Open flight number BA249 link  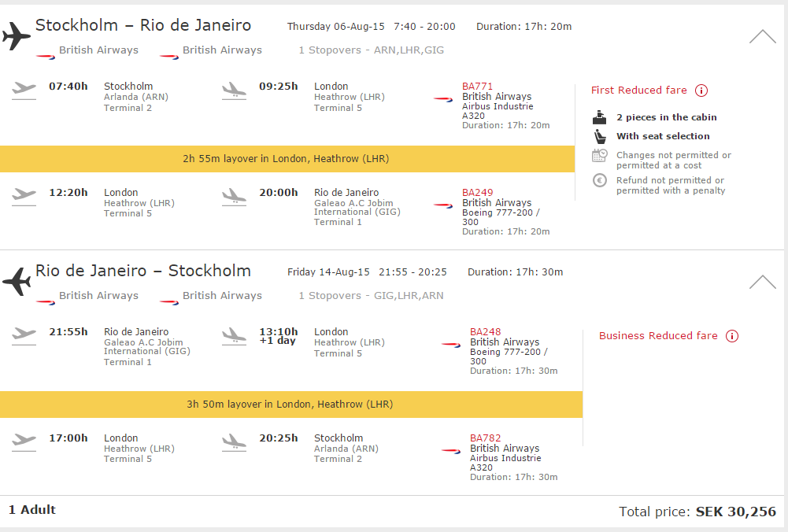[477, 193]
